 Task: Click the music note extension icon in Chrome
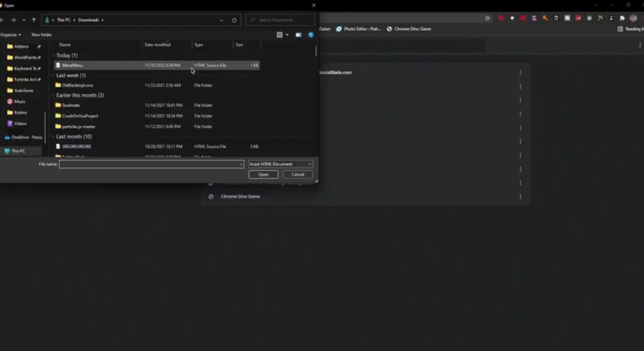[x=600, y=18]
